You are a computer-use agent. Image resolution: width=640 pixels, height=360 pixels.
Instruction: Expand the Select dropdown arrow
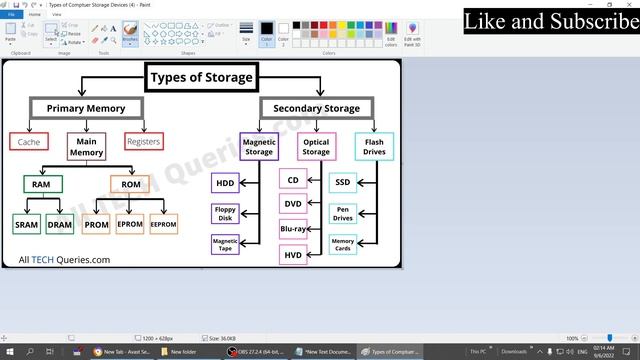pos(51,43)
